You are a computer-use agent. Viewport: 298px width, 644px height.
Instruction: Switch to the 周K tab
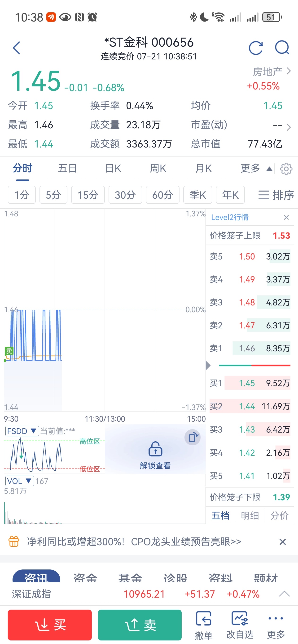158,168
